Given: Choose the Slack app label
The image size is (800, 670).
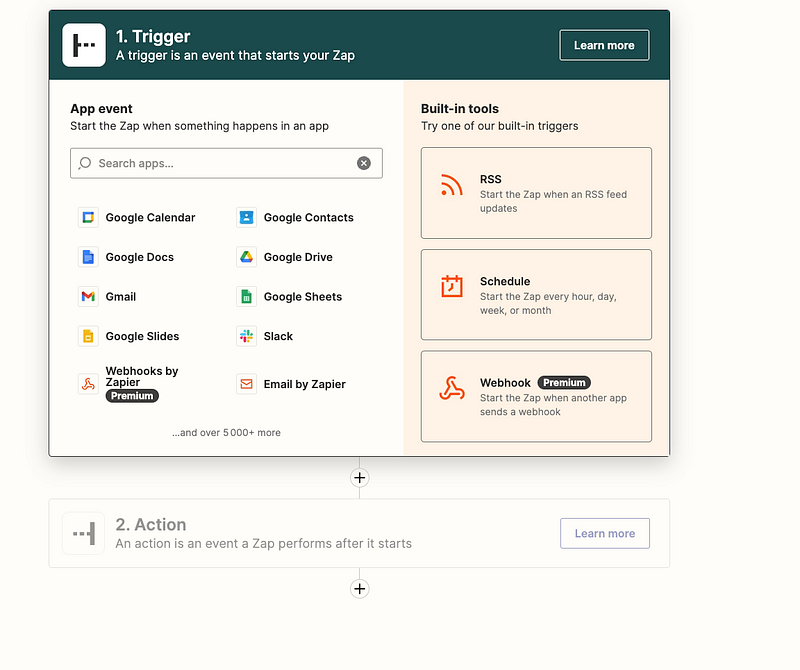Looking at the screenshot, I should pyautogui.click(x=278, y=336).
